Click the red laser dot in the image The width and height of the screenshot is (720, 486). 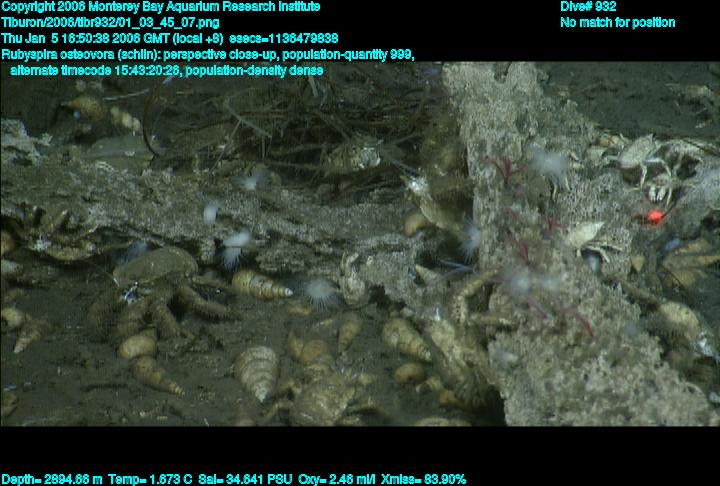(654, 217)
